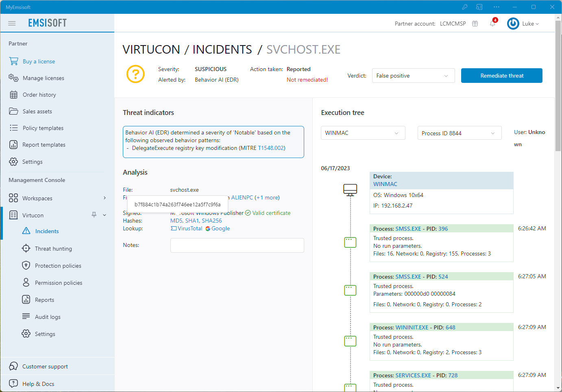
Task: Click the MITRE T1548.002 link
Action: pyautogui.click(x=271, y=148)
